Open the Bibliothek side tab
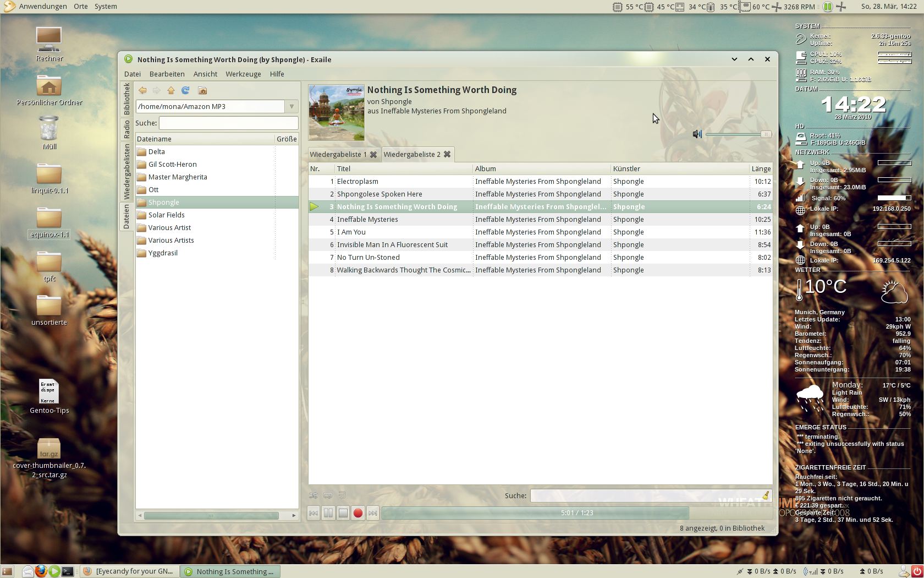 [127, 99]
